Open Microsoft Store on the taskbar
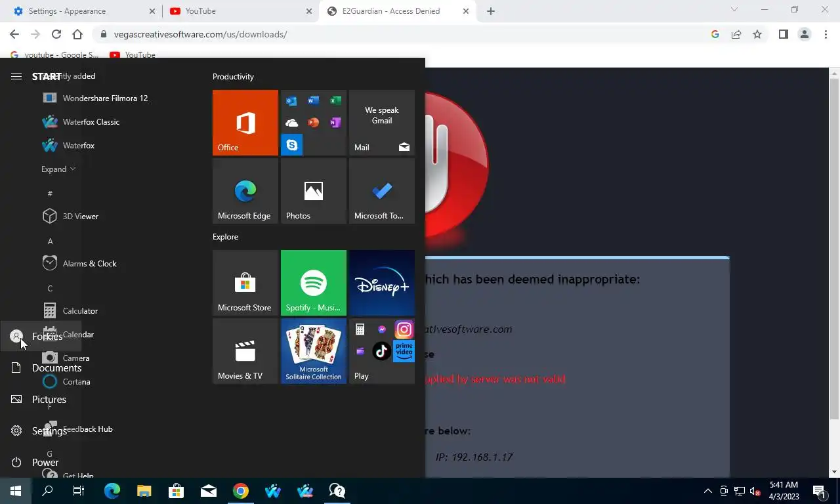Screen dimensions: 840x504 coord(176,491)
